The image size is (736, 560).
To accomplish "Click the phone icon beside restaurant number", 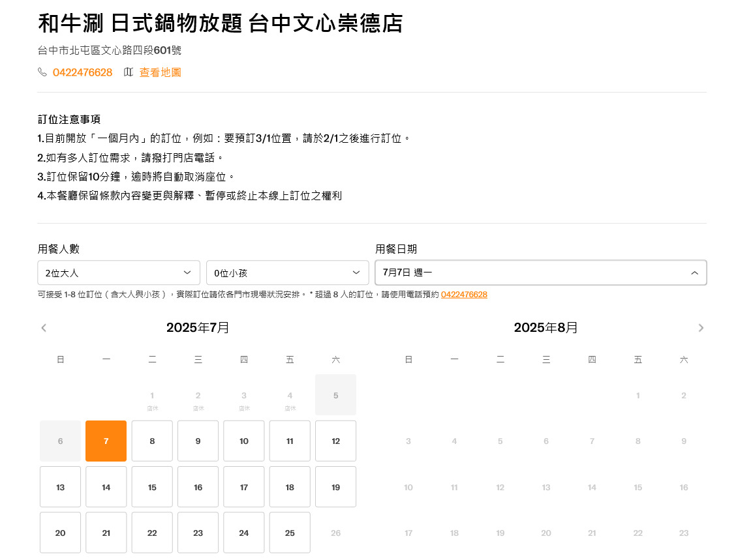I will 42,72.
